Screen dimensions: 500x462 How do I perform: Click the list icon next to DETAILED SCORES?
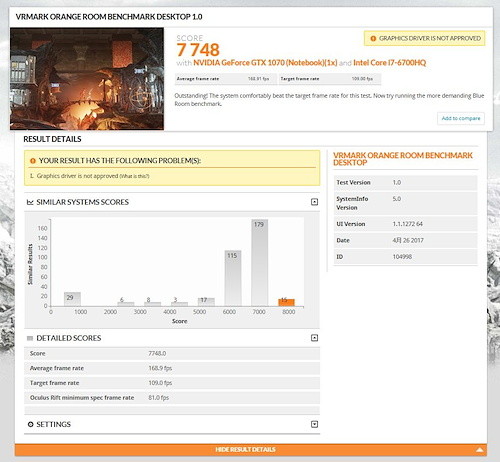30,338
